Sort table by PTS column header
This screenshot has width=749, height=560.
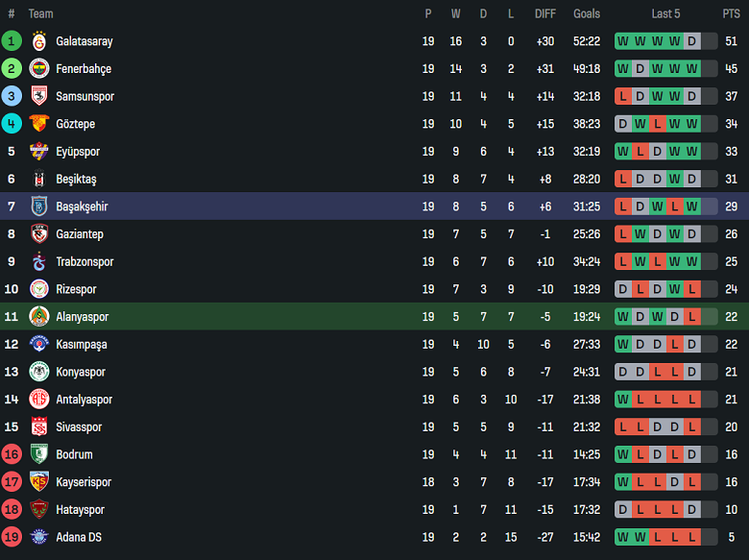pos(732,13)
